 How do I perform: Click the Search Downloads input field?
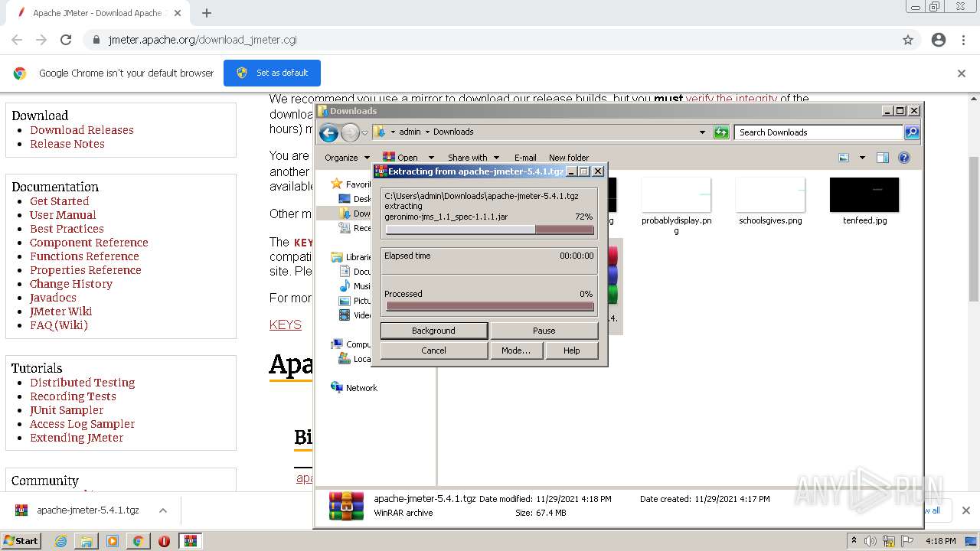(x=818, y=132)
